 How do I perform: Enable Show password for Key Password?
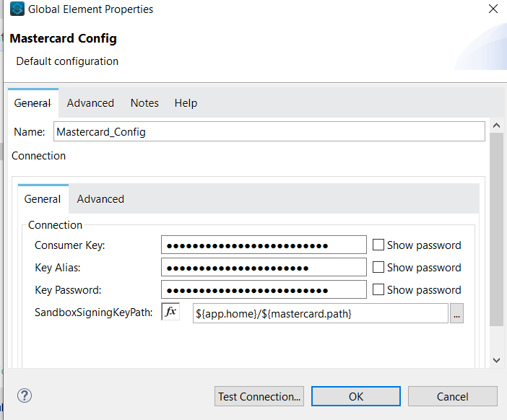click(x=378, y=289)
